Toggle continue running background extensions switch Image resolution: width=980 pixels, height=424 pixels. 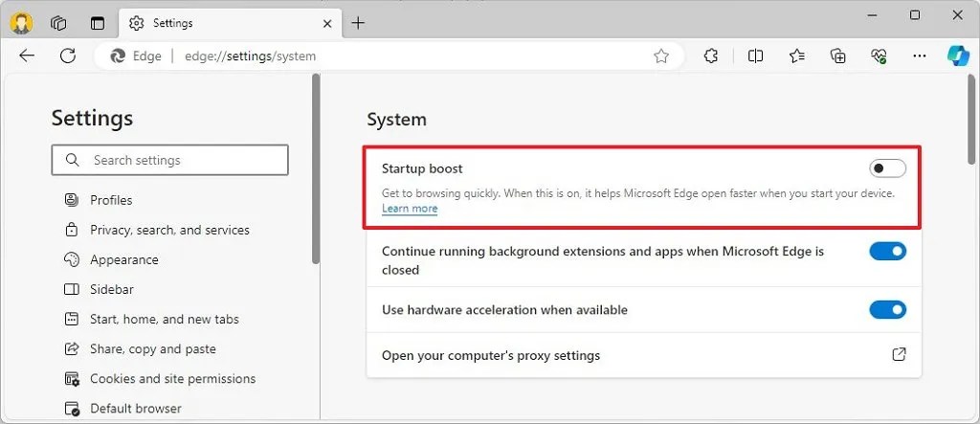point(887,252)
